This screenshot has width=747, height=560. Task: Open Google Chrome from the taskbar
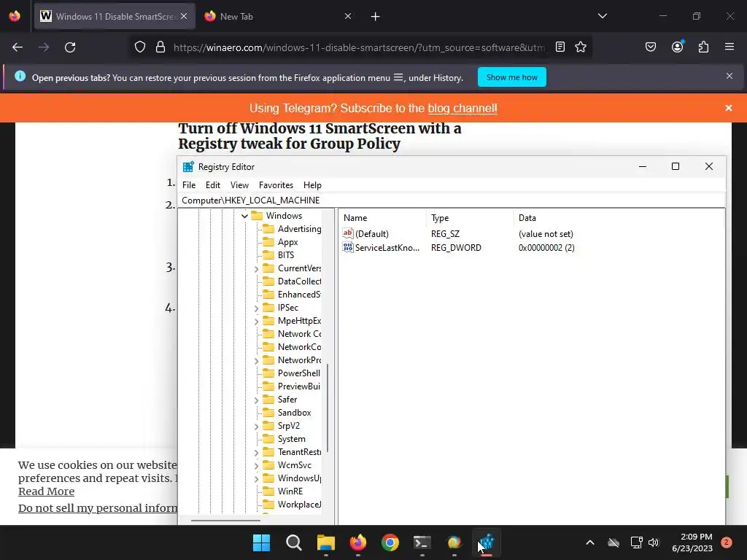390,542
